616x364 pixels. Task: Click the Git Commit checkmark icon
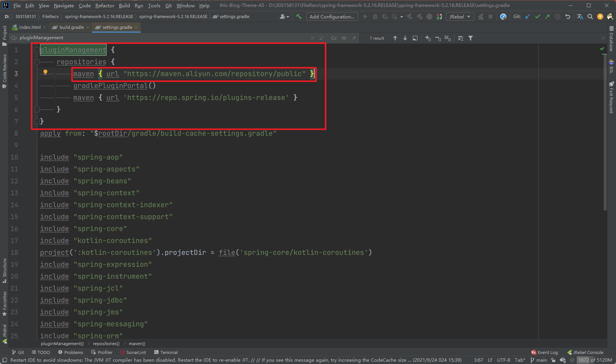coord(538,17)
